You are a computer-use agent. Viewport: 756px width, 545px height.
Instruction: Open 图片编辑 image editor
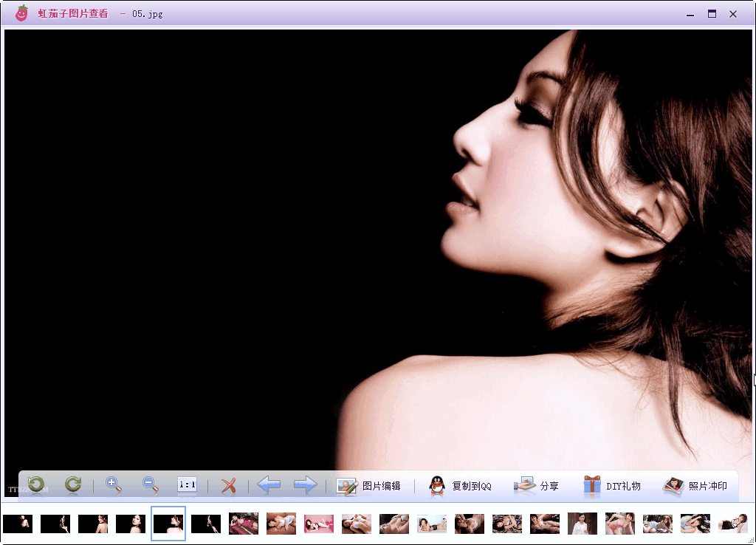(x=369, y=486)
